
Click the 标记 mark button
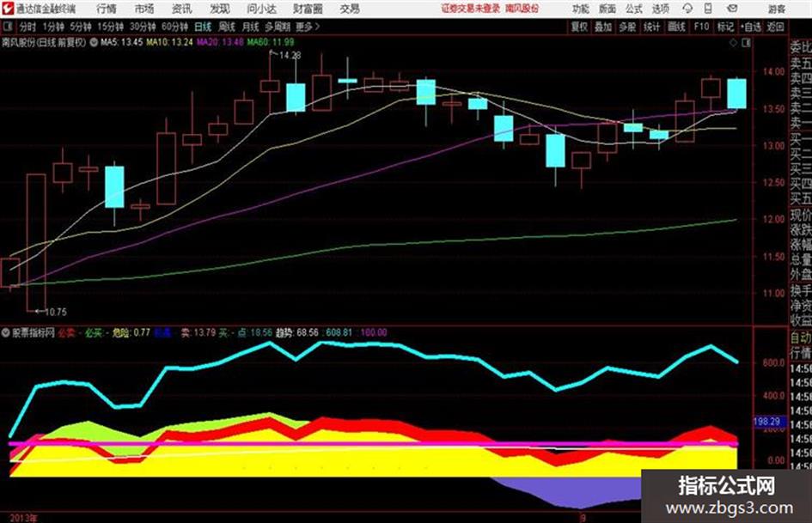tap(725, 27)
